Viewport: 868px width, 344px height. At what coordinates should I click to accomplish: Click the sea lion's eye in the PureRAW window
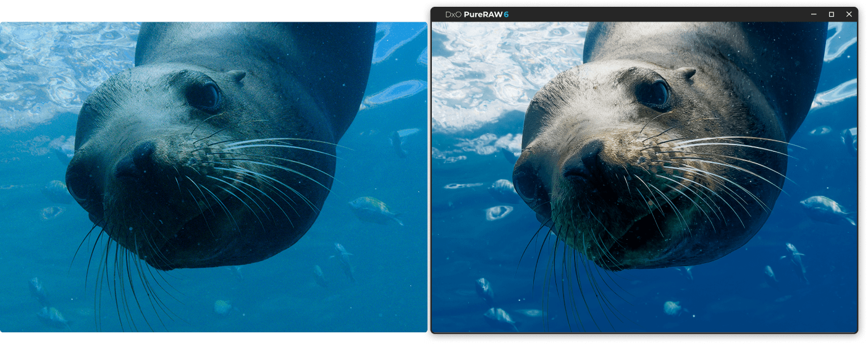[x=654, y=94]
